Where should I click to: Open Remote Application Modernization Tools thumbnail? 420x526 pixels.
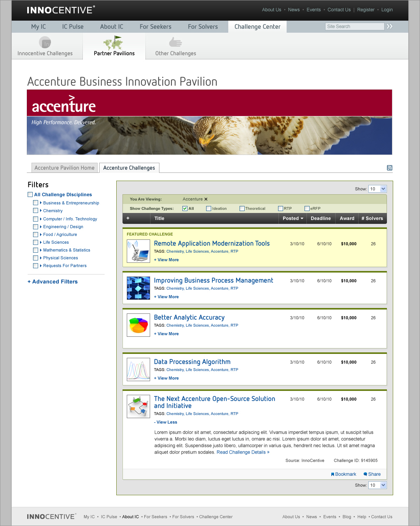tap(138, 251)
